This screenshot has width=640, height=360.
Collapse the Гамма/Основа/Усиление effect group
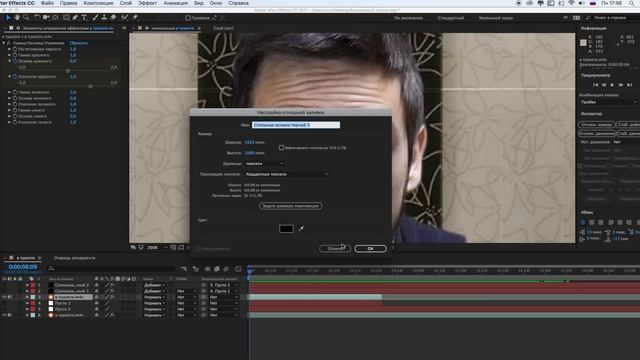[4, 43]
